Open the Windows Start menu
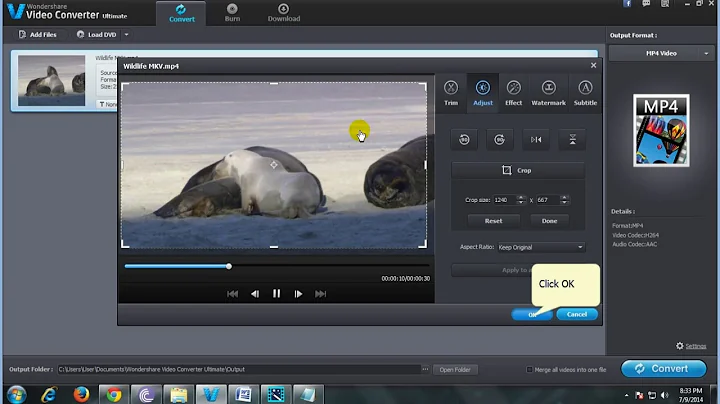 pyautogui.click(x=17, y=395)
